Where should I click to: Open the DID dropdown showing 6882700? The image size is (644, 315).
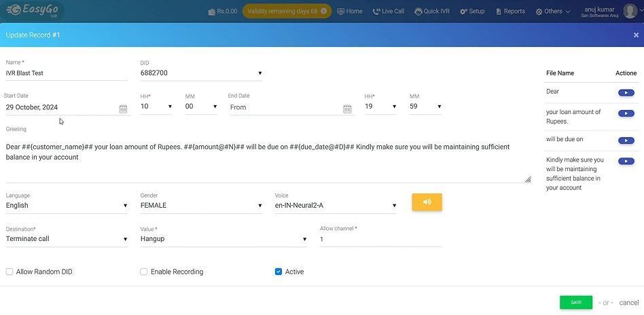(x=201, y=73)
